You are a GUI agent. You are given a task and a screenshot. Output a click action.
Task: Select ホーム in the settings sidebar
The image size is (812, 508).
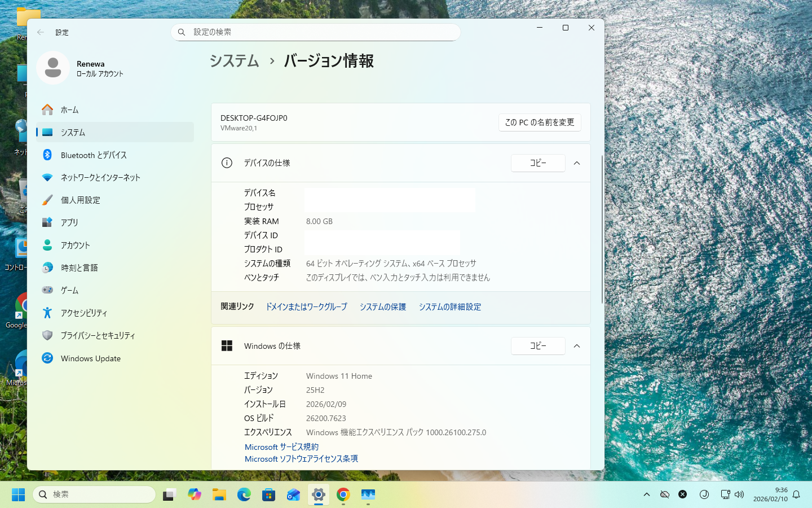[x=69, y=110]
